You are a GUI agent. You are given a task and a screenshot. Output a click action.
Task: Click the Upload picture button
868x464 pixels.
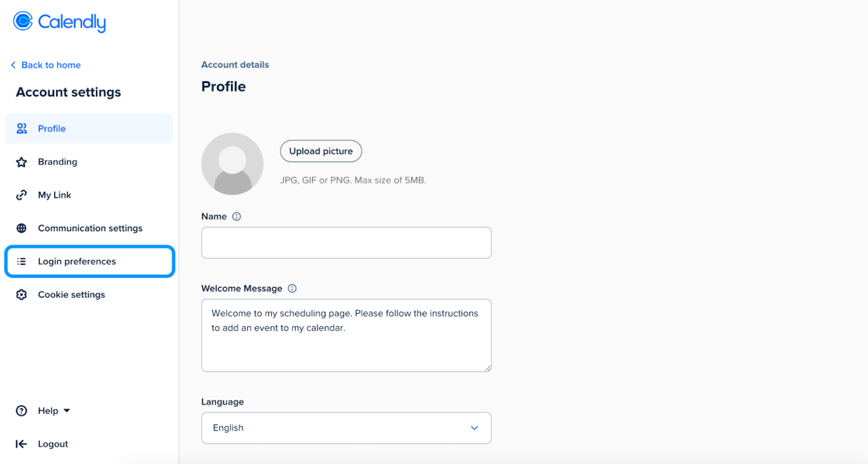tap(320, 151)
